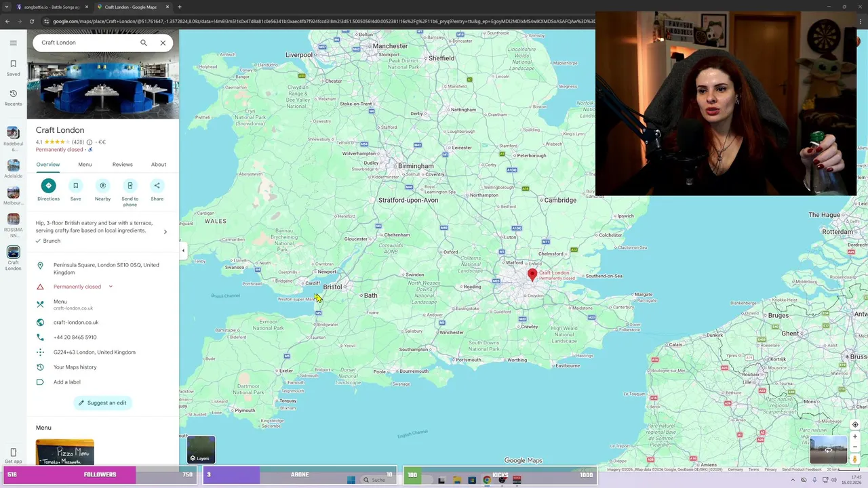
Task: Open the browser tab search dropdown
Action: click(x=6, y=7)
